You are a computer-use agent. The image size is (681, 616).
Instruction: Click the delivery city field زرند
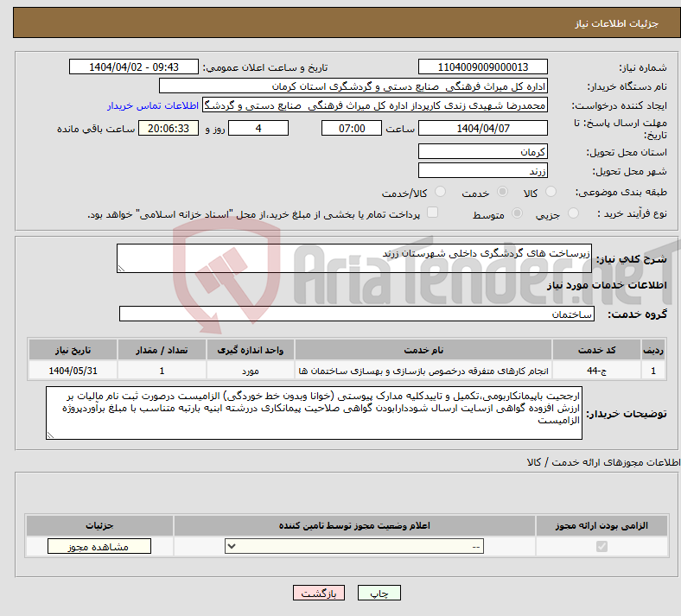coord(482,170)
